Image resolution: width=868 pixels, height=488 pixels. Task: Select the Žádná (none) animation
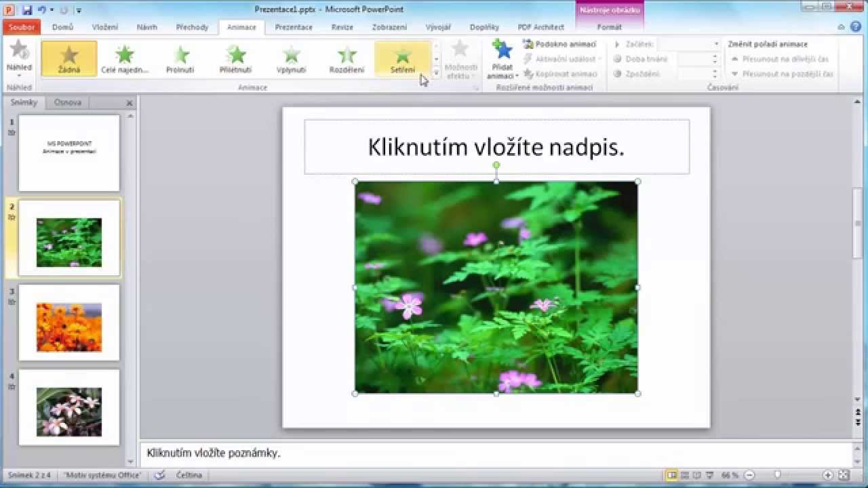[x=69, y=58]
